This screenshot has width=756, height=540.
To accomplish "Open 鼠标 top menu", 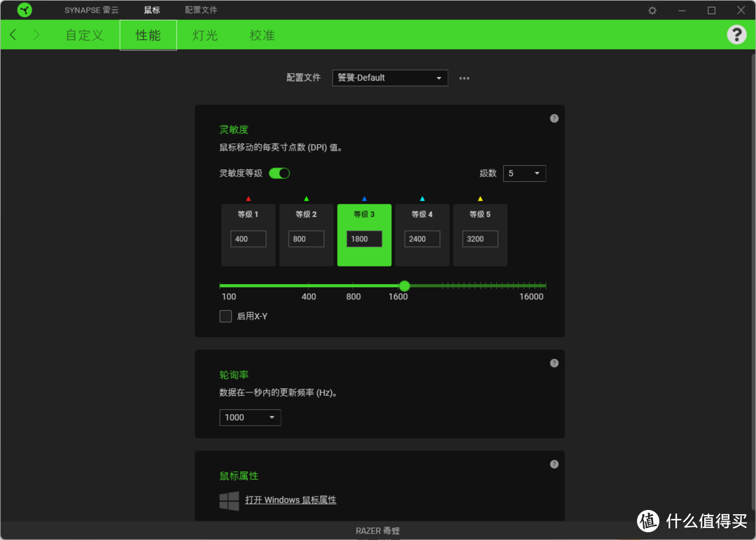I will (152, 10).
